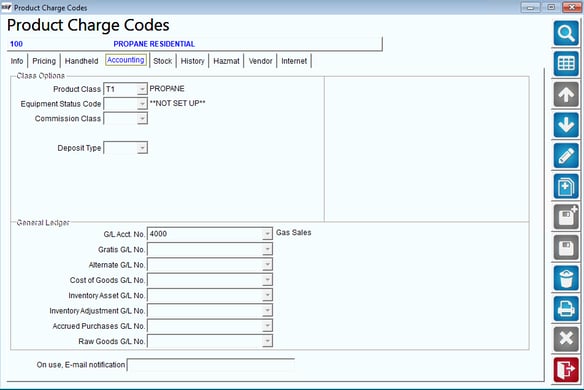Click the PROPANE RESIDENTIAL header text
The image size is (584, 390).
coord(154,44)
